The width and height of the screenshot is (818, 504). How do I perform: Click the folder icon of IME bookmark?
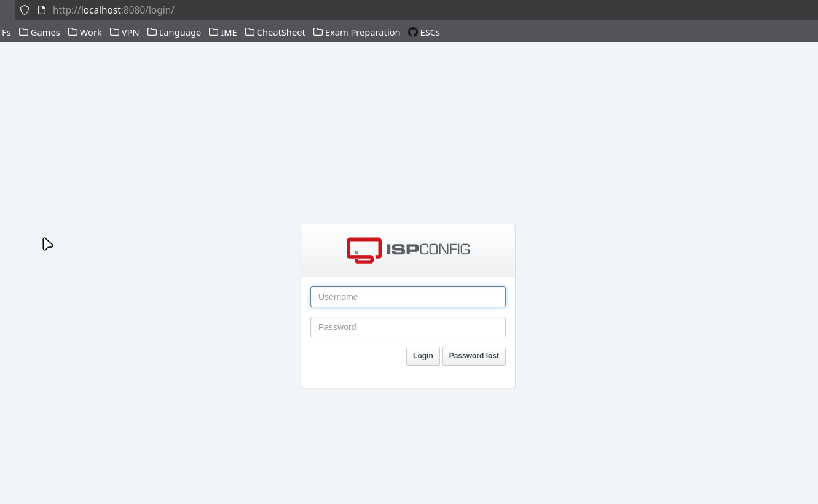coord(213,32)
